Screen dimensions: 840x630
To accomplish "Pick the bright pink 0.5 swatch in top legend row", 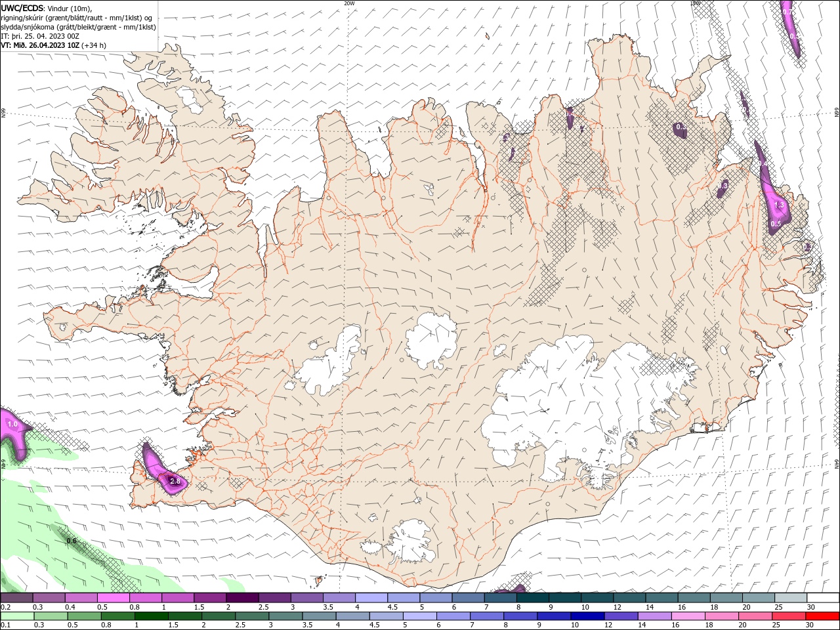I will pyautogui.click(x=113, y=598).
